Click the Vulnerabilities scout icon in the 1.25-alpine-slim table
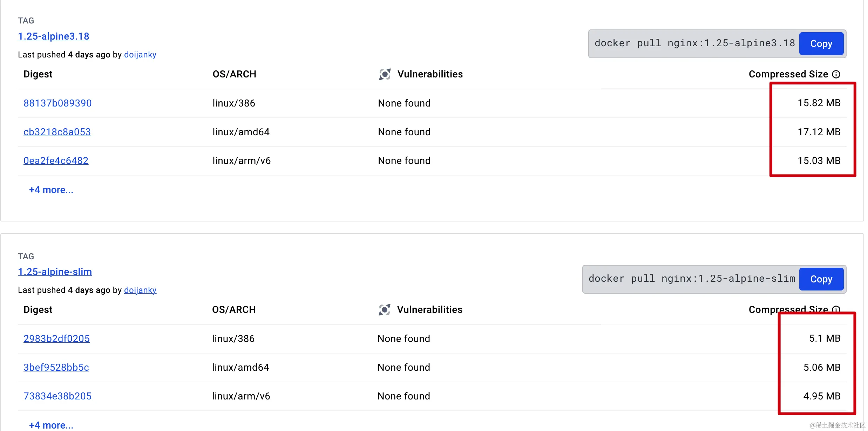Image resolution: width=868 pixels, height=431 pixels. pos(384,310)
